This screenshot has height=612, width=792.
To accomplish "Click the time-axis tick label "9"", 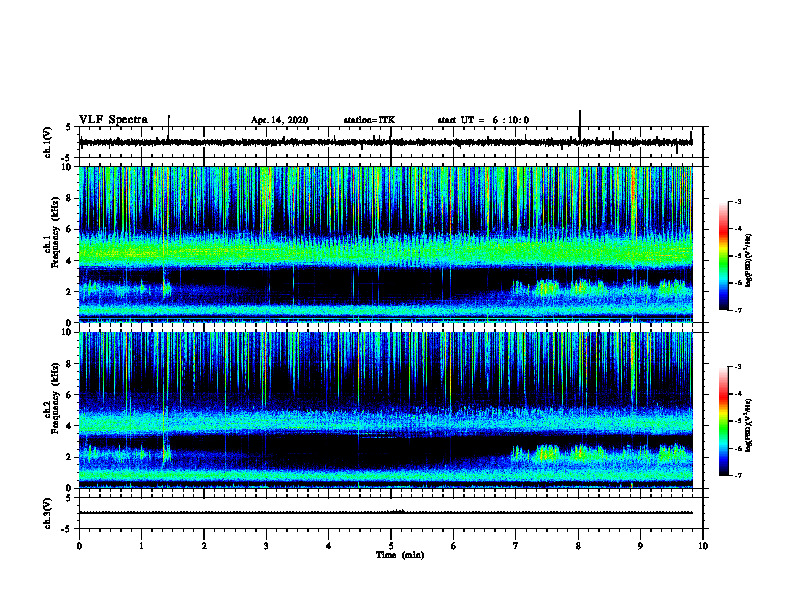I will pos(640,546).
